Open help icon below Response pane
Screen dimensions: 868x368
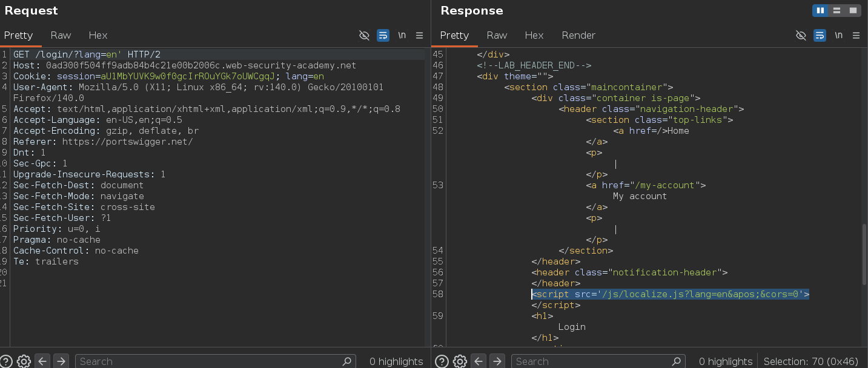point(442,361)
